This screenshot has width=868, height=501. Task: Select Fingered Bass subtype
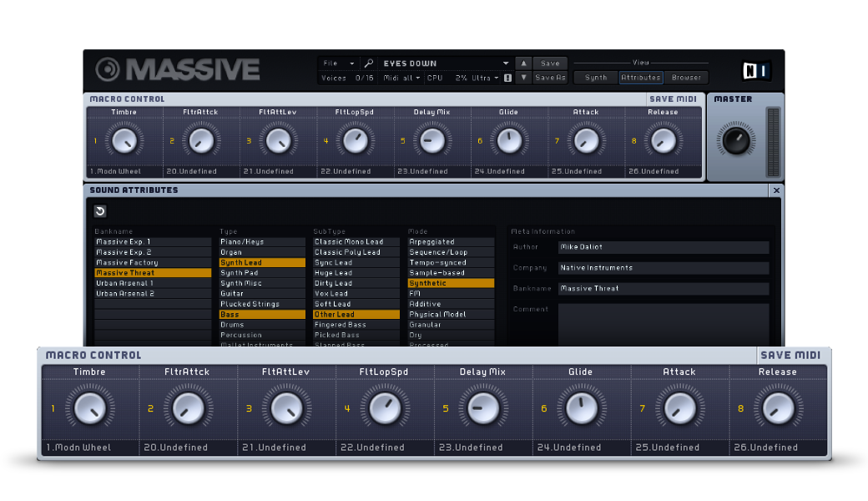356,325
